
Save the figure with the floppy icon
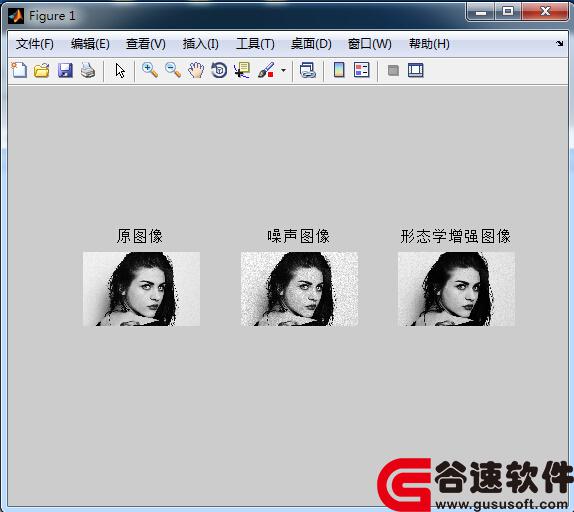click(x=65, y=70)
